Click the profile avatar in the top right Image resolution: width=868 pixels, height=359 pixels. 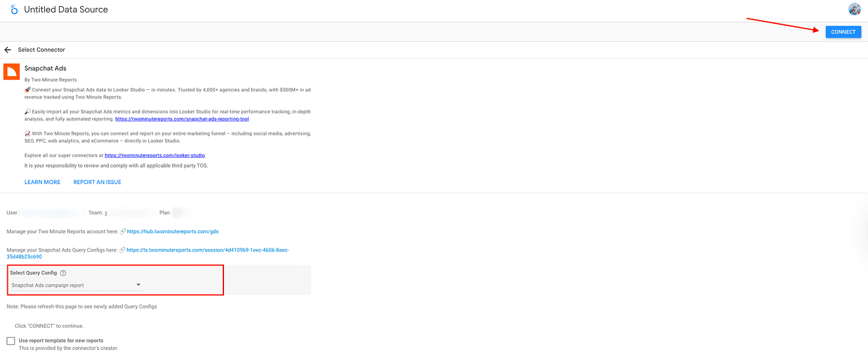click(855, 9)
